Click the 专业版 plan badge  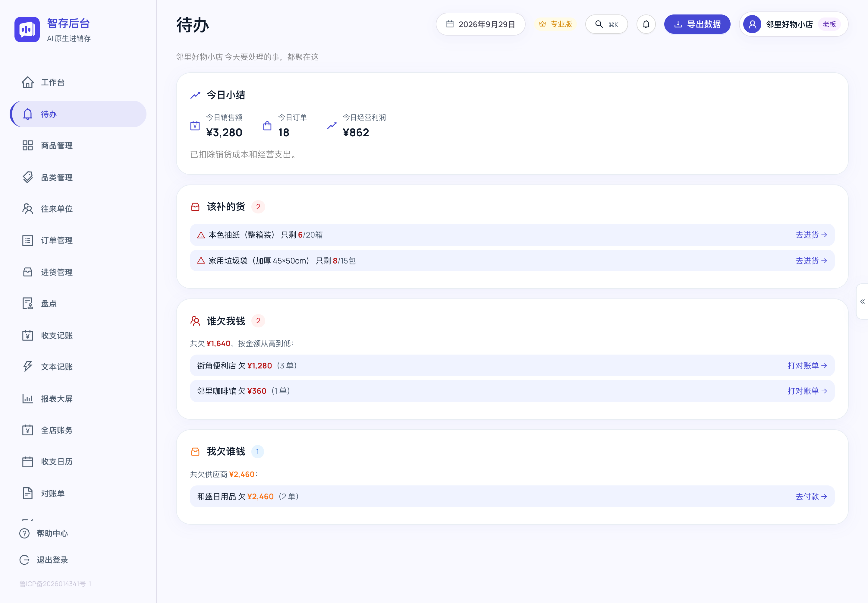click(x=556, y=24)
